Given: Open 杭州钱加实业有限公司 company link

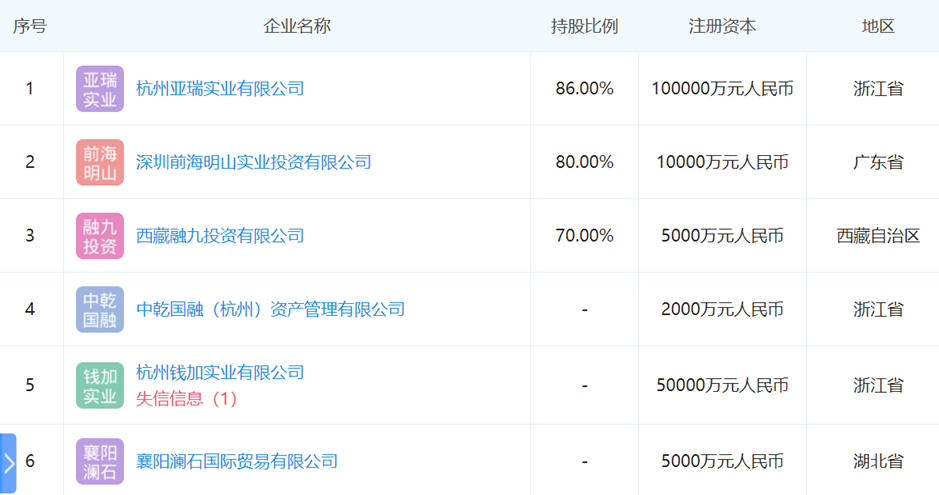Looking at the screenshot, I should coord(220,372).
